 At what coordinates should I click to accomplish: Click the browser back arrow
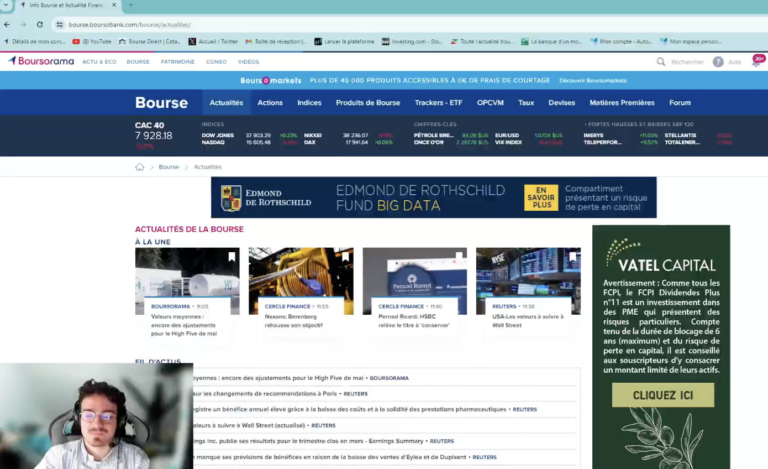pos(7,24)
